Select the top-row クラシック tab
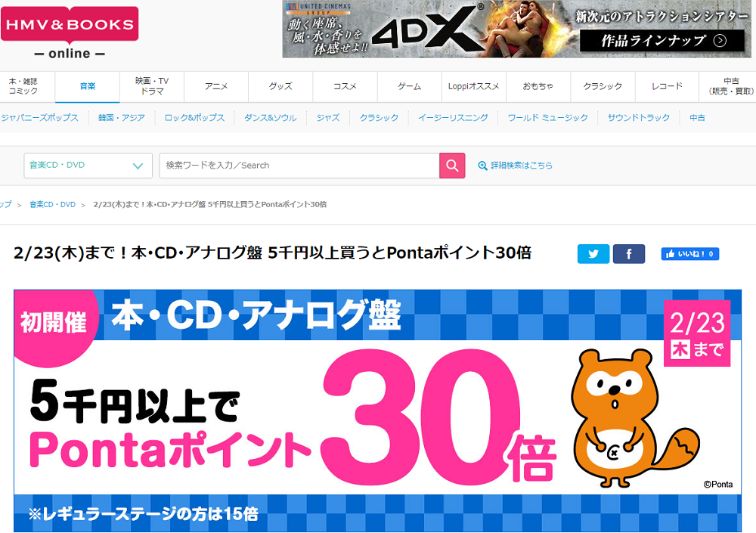The width and height of the screenshot is (756, 533). coord(603,86)
